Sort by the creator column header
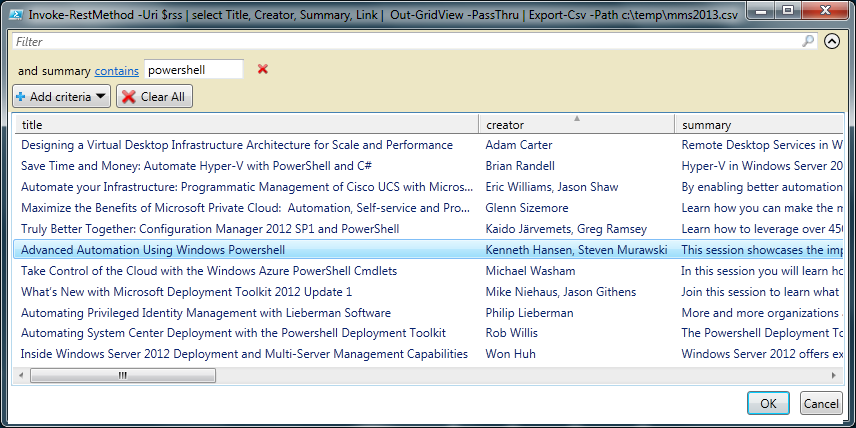 [575, 125]
